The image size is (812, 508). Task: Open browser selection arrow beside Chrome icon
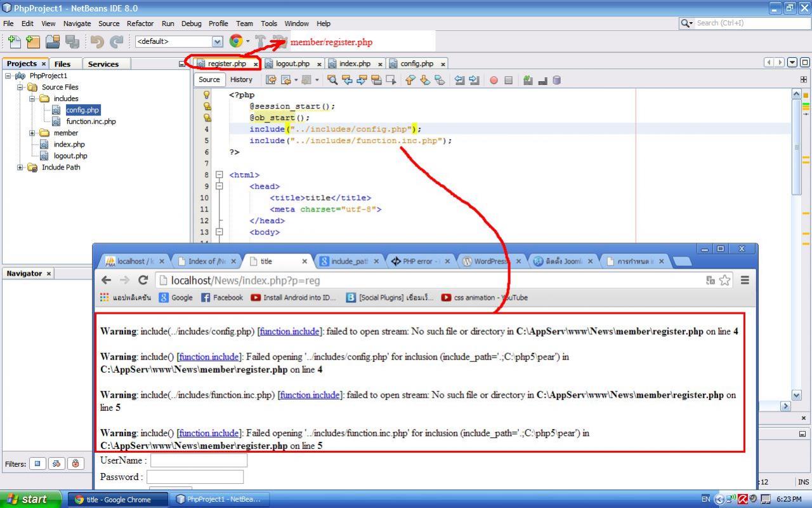247,42
